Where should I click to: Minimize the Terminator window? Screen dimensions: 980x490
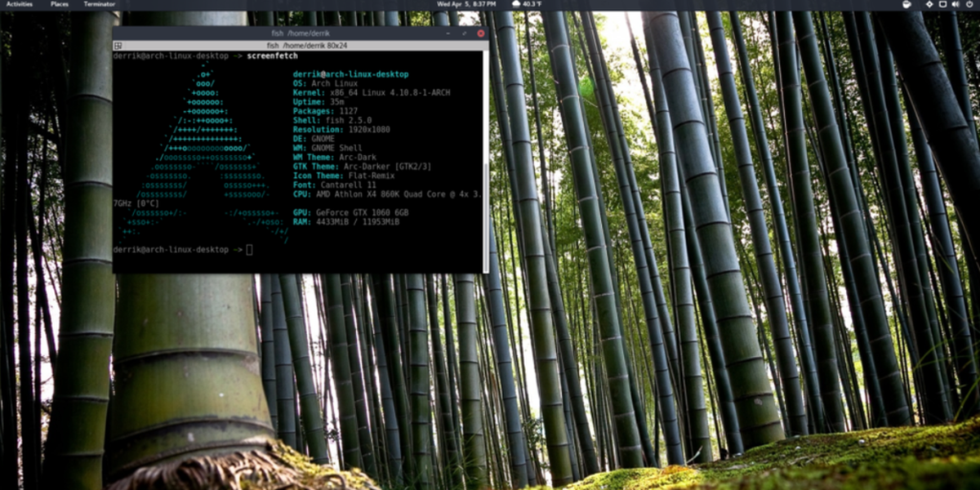(x=450, y=33)
